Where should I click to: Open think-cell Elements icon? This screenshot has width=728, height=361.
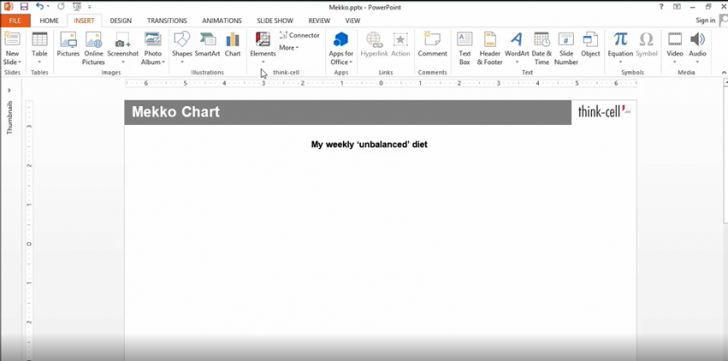[263, 39]
